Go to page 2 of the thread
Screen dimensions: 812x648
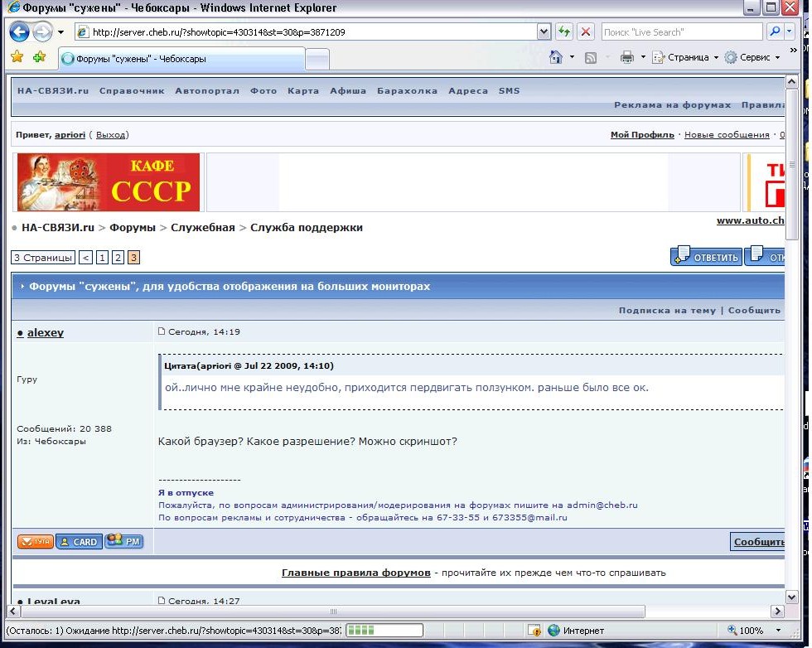(118, 258)
